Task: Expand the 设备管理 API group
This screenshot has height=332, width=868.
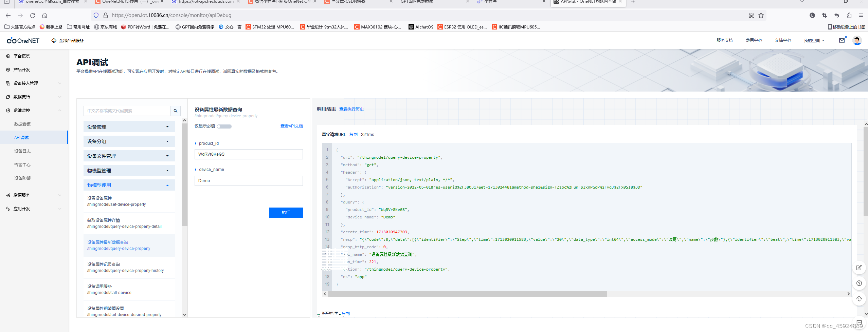Action: 129,127
